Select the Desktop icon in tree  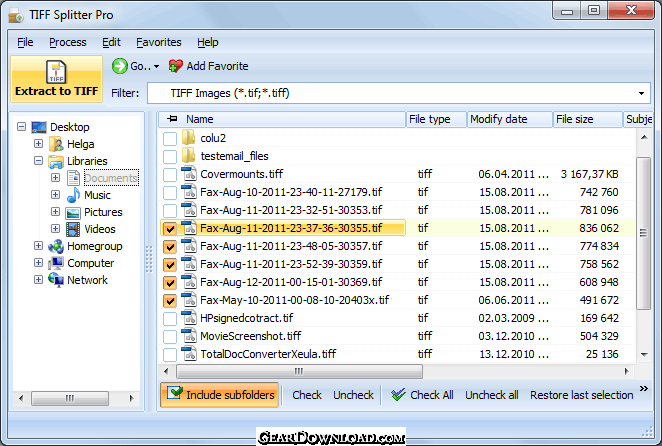click(39, 127)
